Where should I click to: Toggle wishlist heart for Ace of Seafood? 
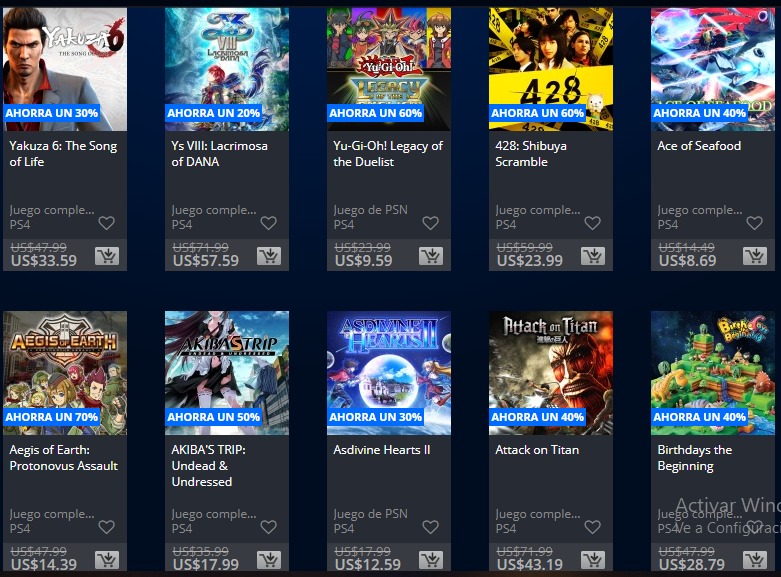coord(755,223)
